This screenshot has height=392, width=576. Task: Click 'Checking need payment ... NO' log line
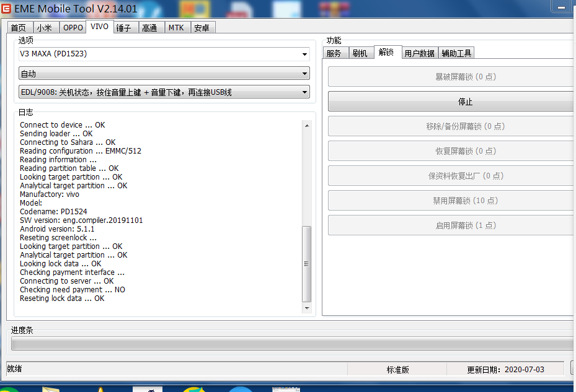click(x=73, y=290)
